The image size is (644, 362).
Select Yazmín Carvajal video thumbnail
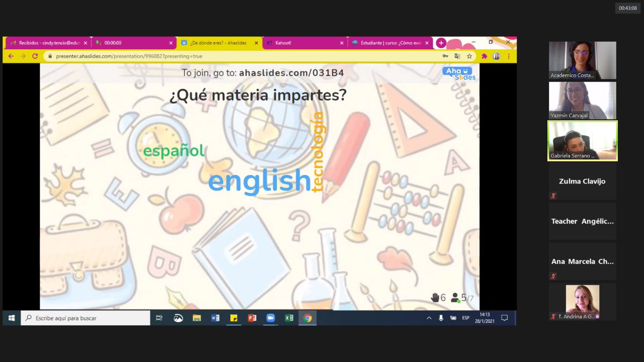coord(582,100)
